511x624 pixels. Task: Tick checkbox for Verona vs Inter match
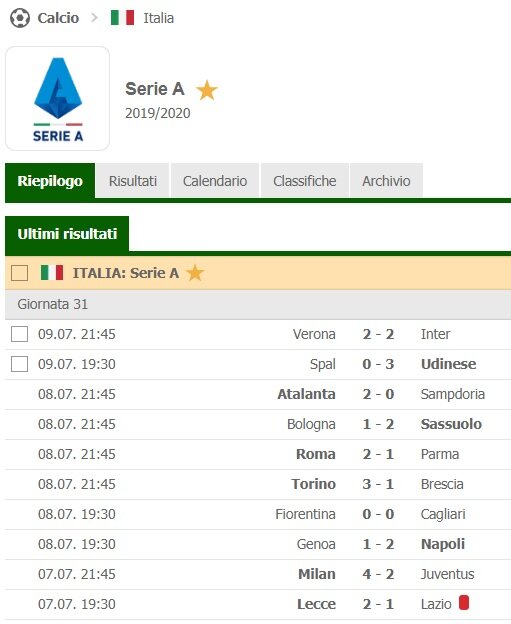pyautogui.click(x=20, y=334)
